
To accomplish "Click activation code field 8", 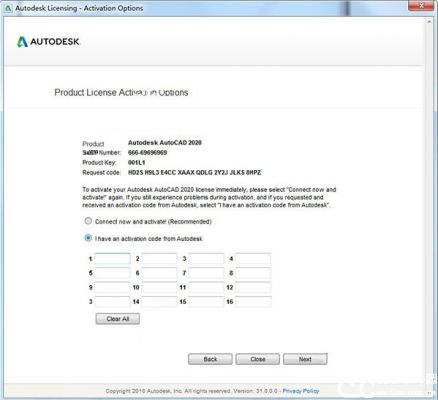I will pyautogui.click(x=253, y=273).
